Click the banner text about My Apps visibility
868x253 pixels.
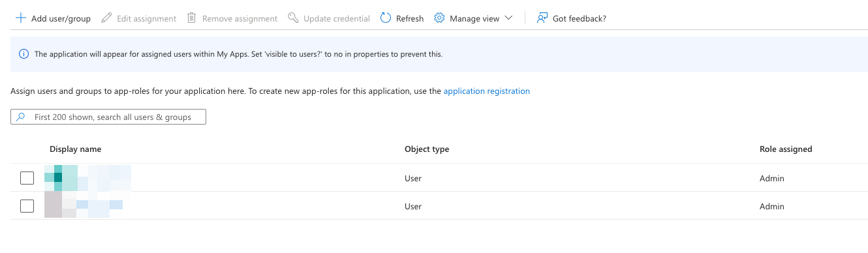coord(238,54)
